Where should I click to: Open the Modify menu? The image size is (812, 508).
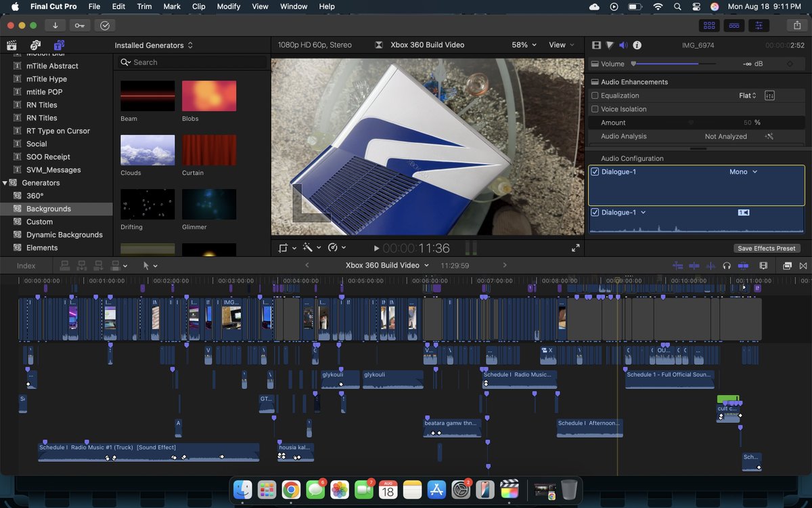tap(229, 6)
